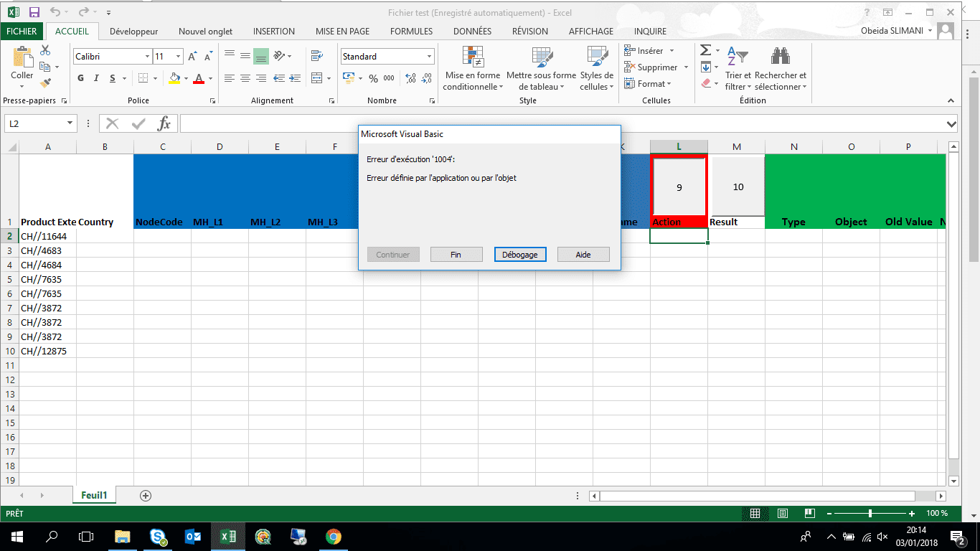Click the AutoSum sigma icon

pos(705,50)
